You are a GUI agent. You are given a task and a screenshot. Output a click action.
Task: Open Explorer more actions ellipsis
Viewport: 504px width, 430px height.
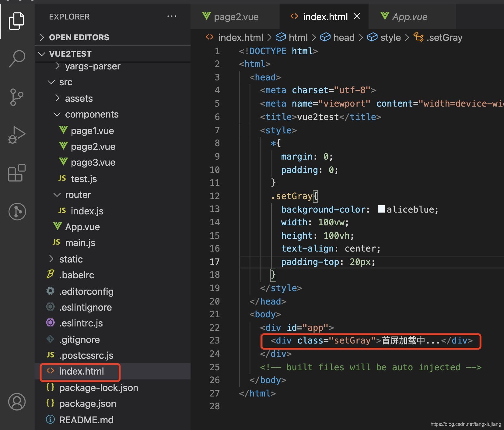pyautogui.click(x=172, y=16)
